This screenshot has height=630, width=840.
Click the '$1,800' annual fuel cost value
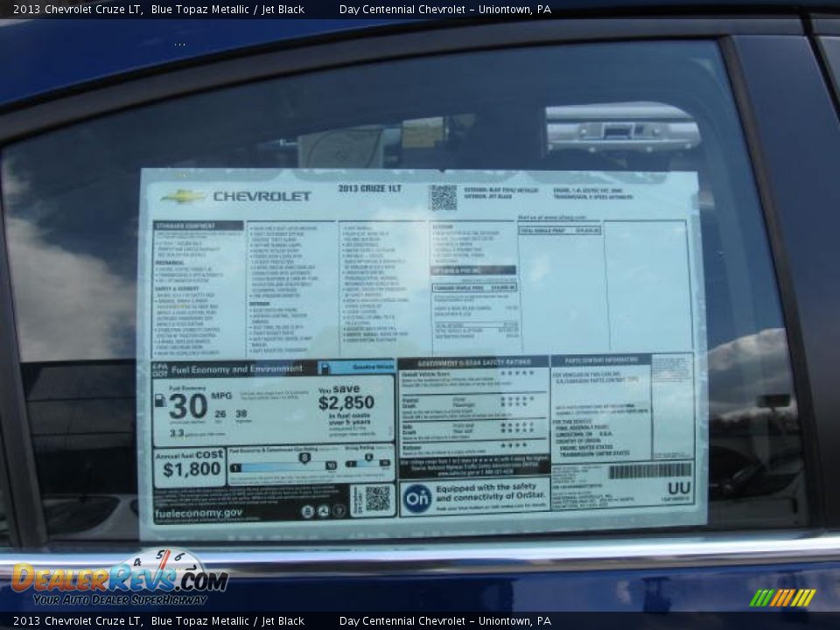pyautogui.click(x=192, y=470)
